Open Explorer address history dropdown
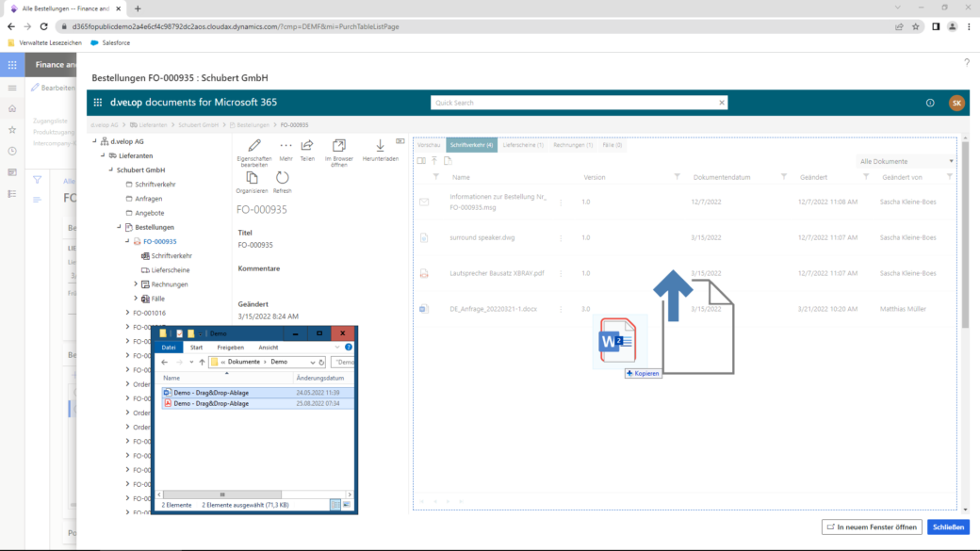 313,363
